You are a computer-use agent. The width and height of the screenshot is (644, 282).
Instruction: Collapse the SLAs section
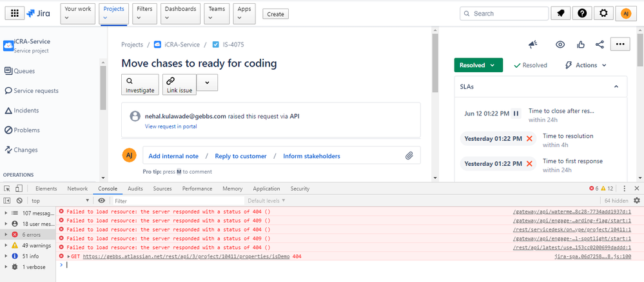[x=616, y=86]
